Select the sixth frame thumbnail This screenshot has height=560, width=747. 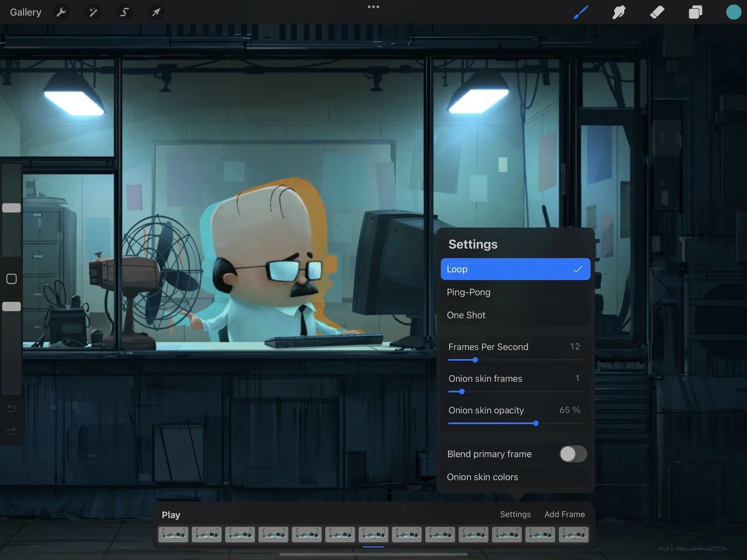coord(340,534)
